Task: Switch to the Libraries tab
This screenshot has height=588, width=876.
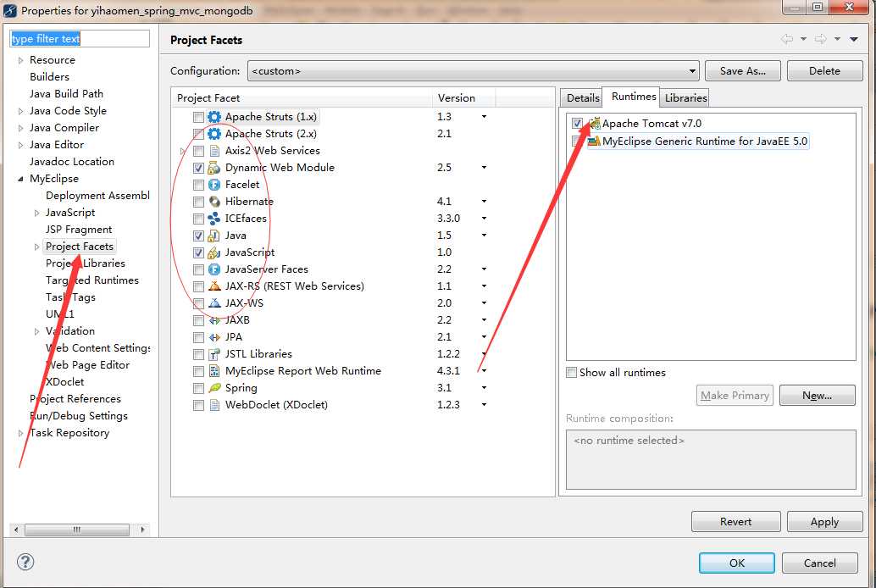Action: pyautogui.click(x=685, y=97)
